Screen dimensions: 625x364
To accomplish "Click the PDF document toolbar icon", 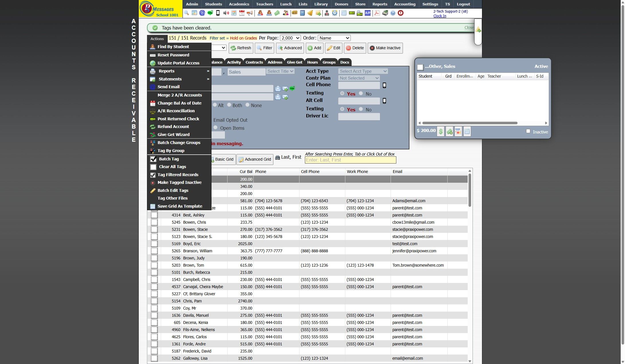I will (377, 13).
